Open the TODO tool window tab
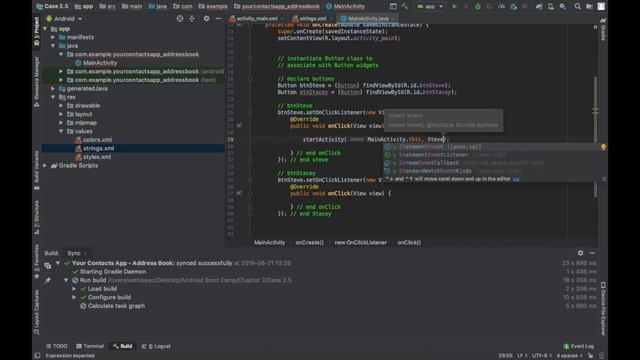Image resolution: width=640 pixels, height=360 pixels. (56, 346)
